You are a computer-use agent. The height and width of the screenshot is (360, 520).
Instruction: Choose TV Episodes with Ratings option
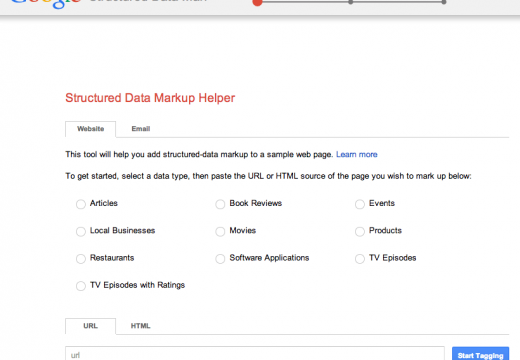[x=81, y=286]
